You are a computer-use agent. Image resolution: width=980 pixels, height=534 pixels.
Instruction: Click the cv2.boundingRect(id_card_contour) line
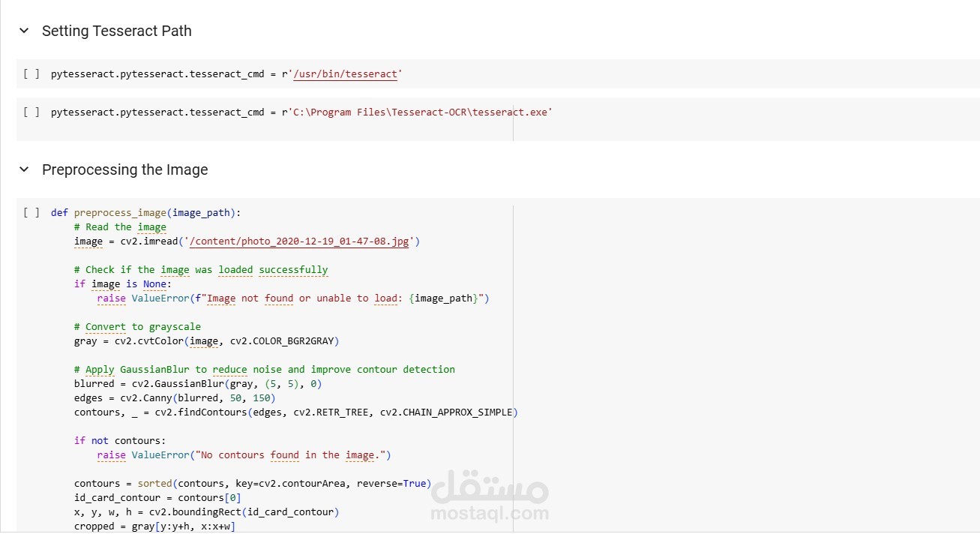pyautogui.click(x=207, y=511)
